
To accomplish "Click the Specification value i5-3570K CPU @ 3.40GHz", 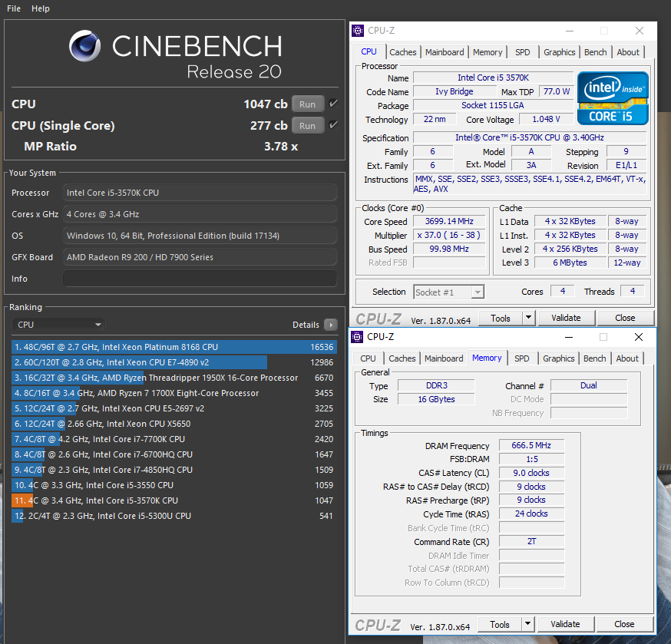I will click(530, 137).
